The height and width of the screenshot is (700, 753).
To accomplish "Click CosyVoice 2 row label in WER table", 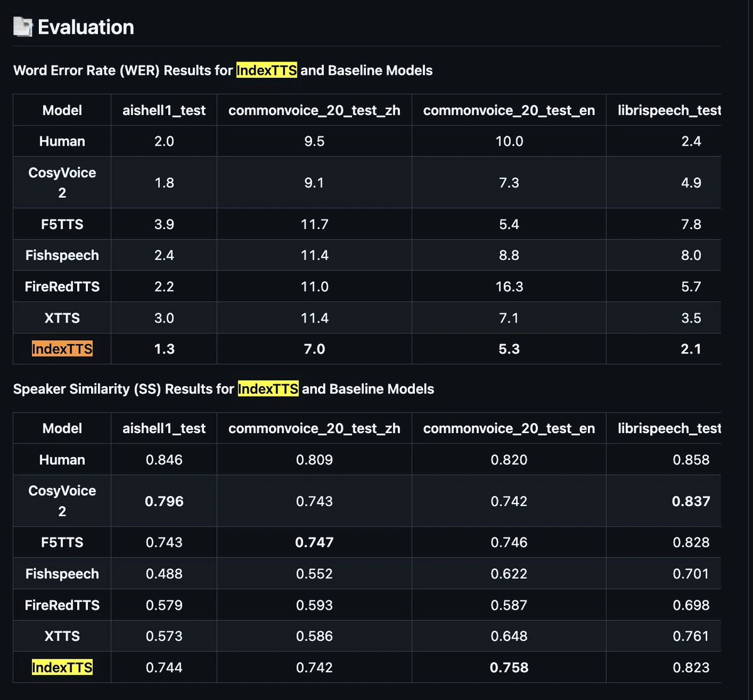I will (x=62, y=183).
